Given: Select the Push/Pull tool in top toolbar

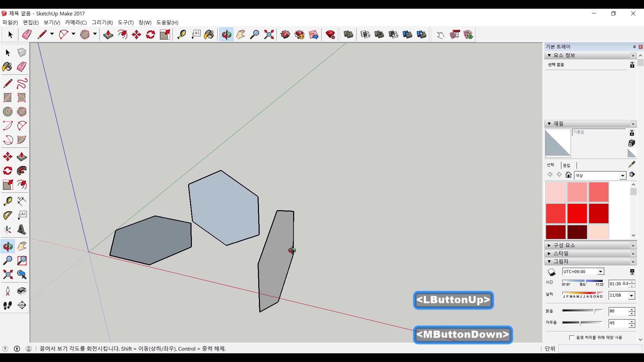Looking at the screenshot, I should tap(108, 35).
